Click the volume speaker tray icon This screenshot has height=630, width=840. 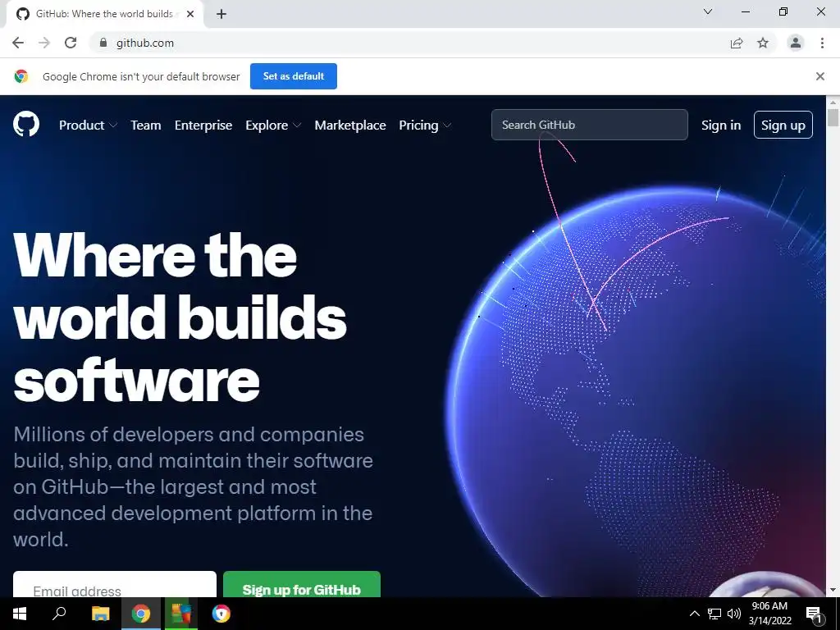734,614
